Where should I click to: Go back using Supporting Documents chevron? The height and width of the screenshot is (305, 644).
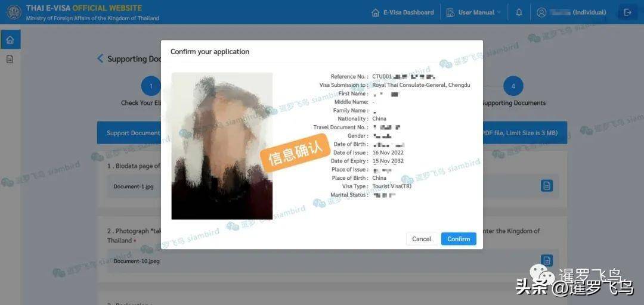point(100,58)
